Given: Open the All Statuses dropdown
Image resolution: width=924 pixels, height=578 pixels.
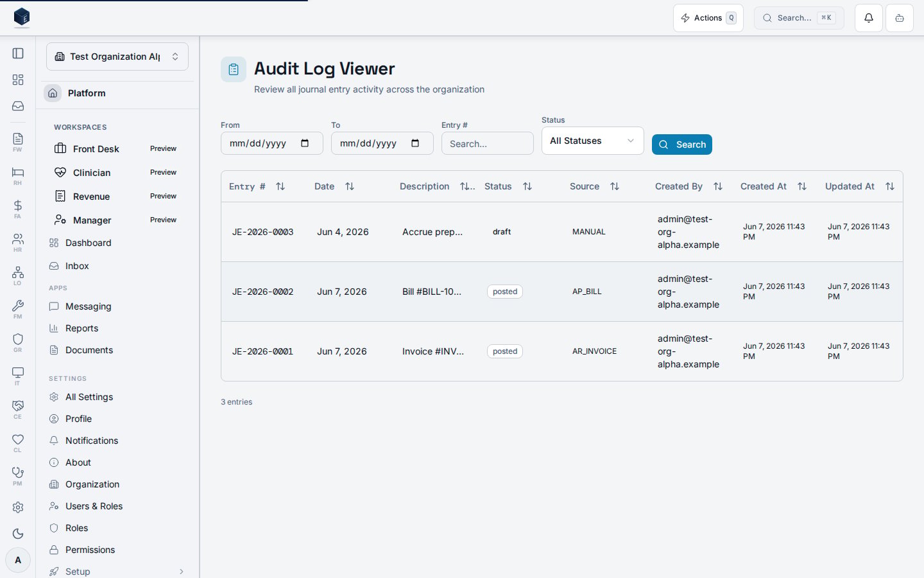Looking at the screenshot, I should (x=593, y=141).
